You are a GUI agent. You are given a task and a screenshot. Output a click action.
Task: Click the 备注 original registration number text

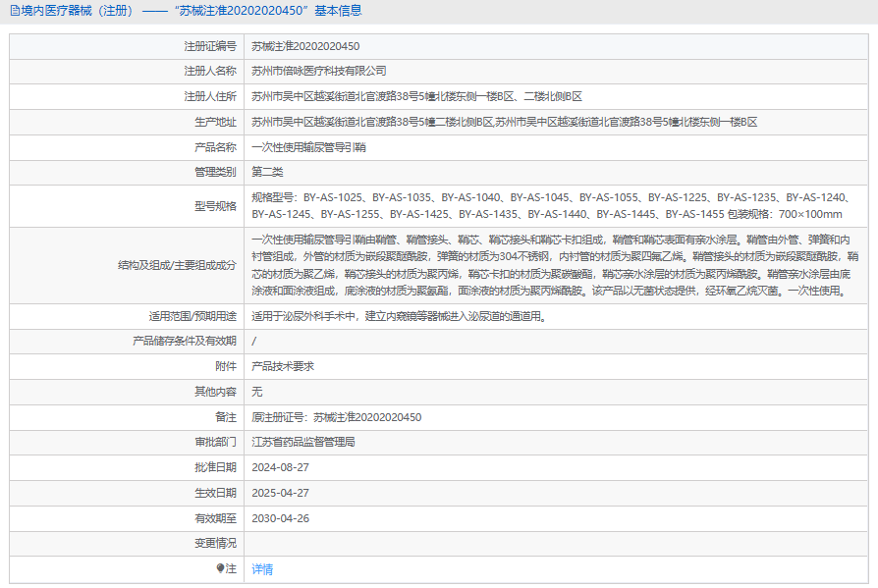pos(336,417)
